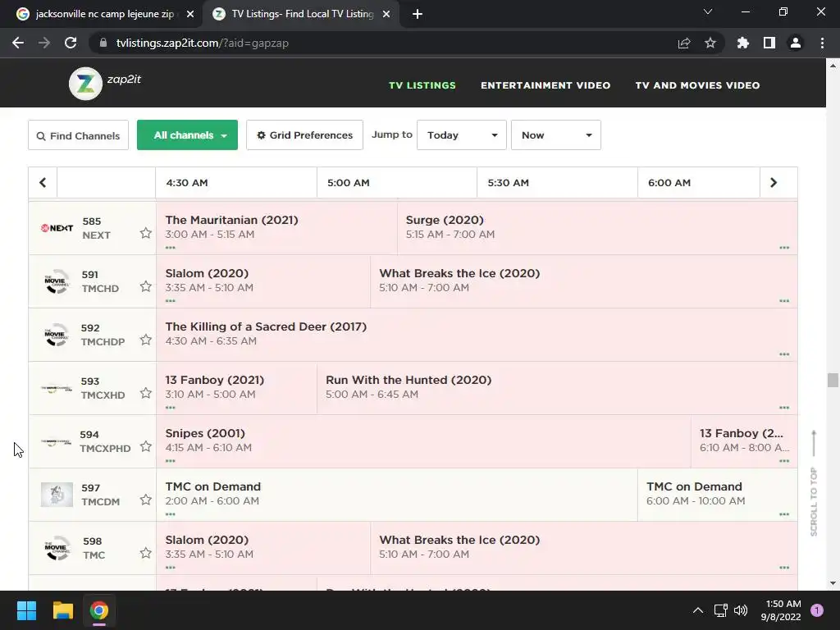Favorite channel 594 TMCXPHD with star
The image size is (840, 630).
coord(146,446)
